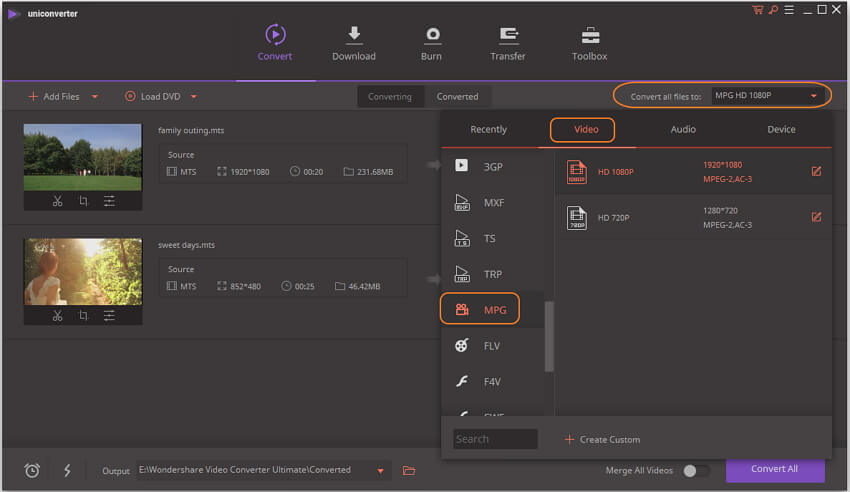This screenshot has height=492, width=850.
Task: Show the Converting list tab
Action: click(x=390, y=96)
